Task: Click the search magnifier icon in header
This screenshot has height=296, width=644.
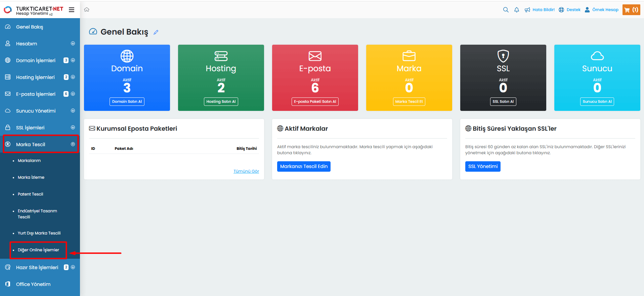Action: [506, 10]
